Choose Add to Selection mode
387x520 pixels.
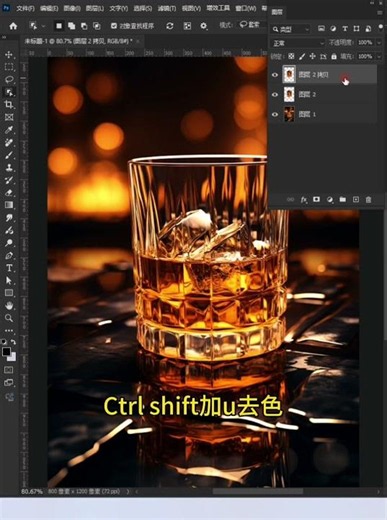(71, 26)
